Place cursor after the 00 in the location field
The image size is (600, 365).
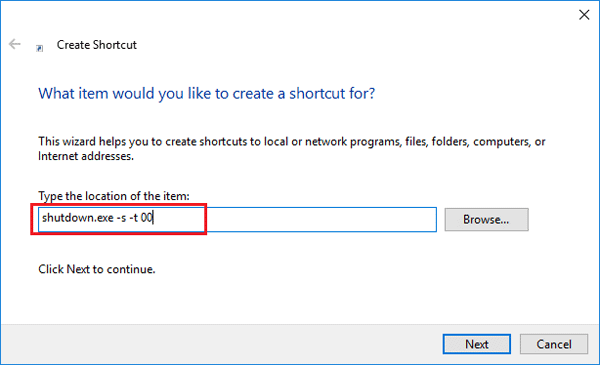tap(153, 218)
